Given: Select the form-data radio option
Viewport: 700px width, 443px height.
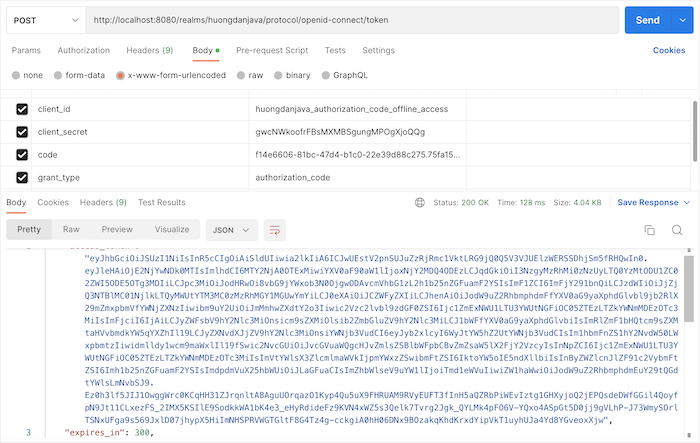Looking at the screenshot, I should pyautogui.click(x=58, y=75).
